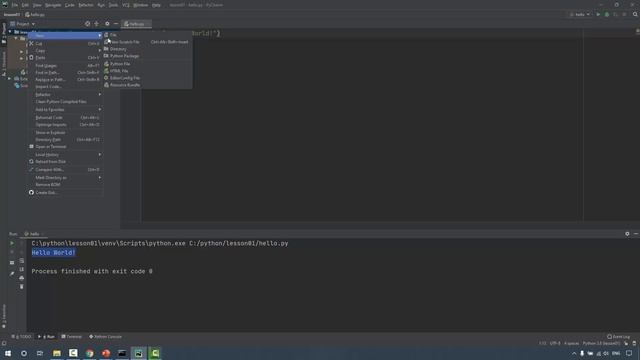Select Find Usages in the context menu

(x=65, y=65)
